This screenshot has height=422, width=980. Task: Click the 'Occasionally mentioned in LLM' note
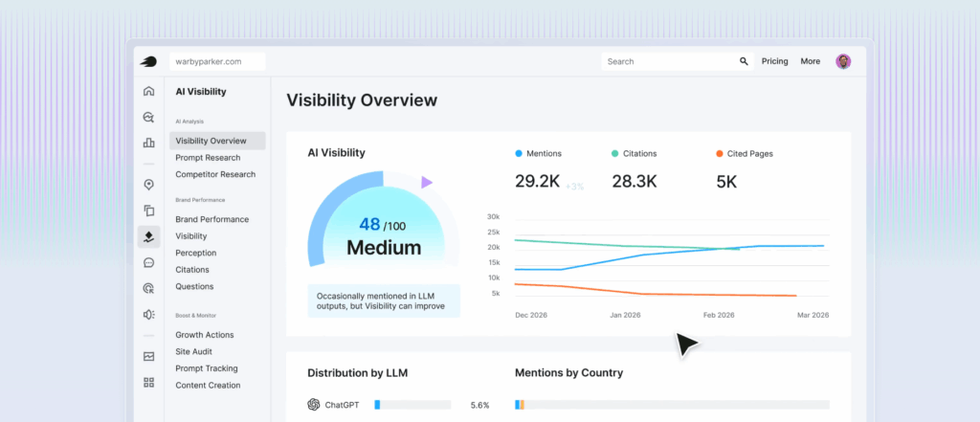coord(384,300)
